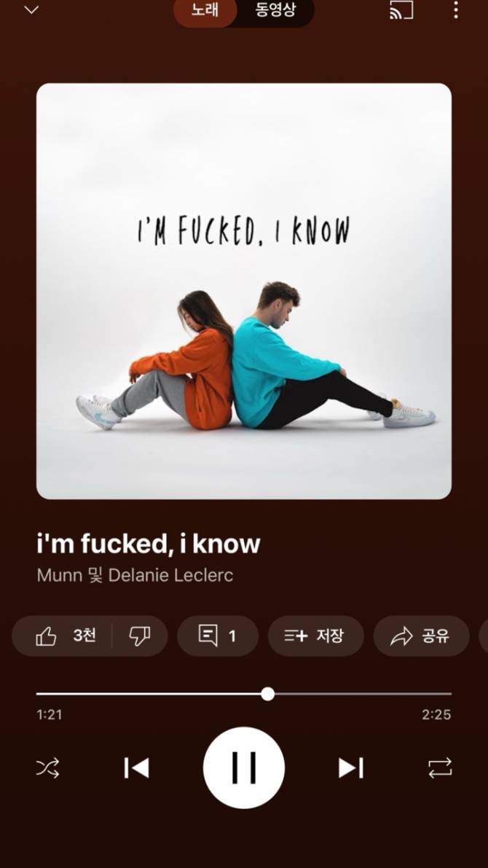Image resolution: width=488 pixels, height=868 pixels.
Task: Click the elapsed time 1:21 label
Action: click(50, 715)
